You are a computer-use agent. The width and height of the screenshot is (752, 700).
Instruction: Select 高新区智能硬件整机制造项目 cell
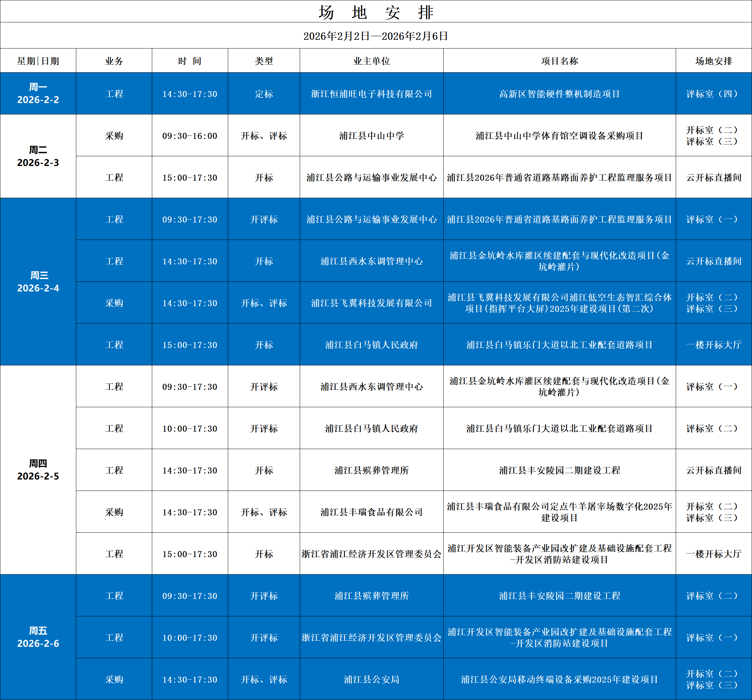(559, 94)
